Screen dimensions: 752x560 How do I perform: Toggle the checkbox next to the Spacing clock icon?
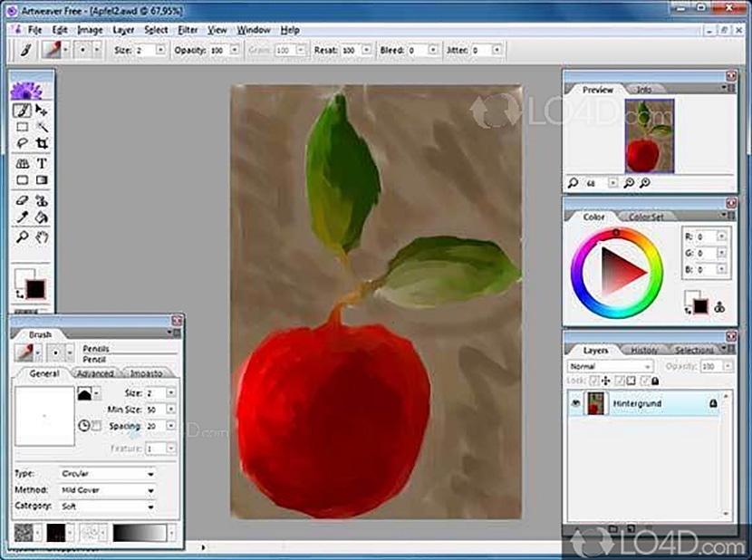coord(97,426)
